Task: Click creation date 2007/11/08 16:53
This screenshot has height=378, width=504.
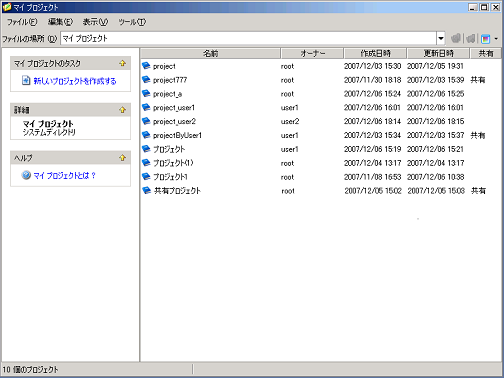Action: click(372, 177)
